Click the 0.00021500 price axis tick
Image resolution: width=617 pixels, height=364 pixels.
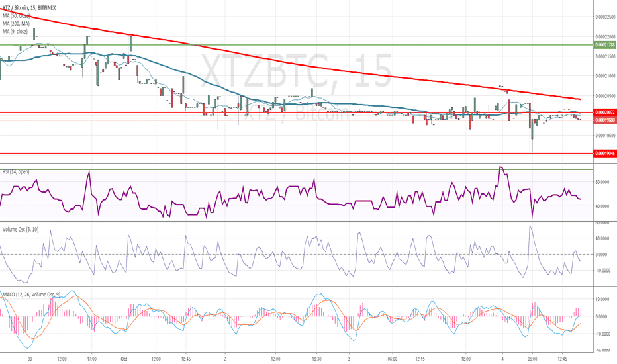click(605, 57)
